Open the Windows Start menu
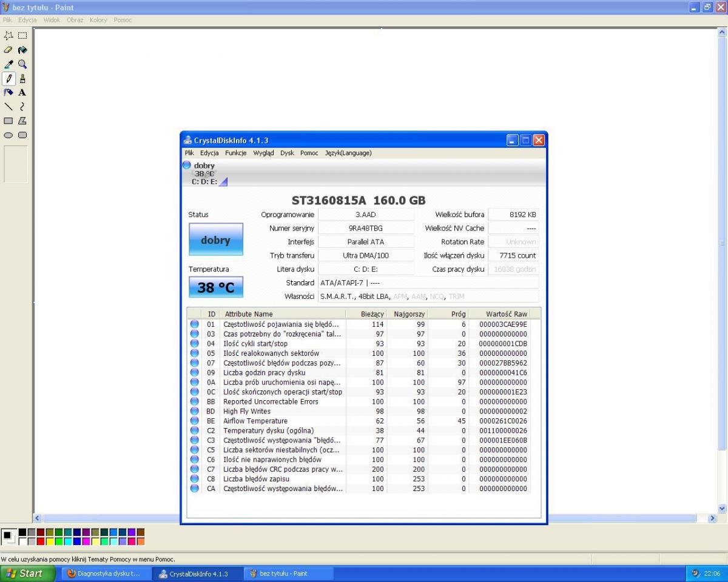This screenshot has width=728, height=582. 28,573
